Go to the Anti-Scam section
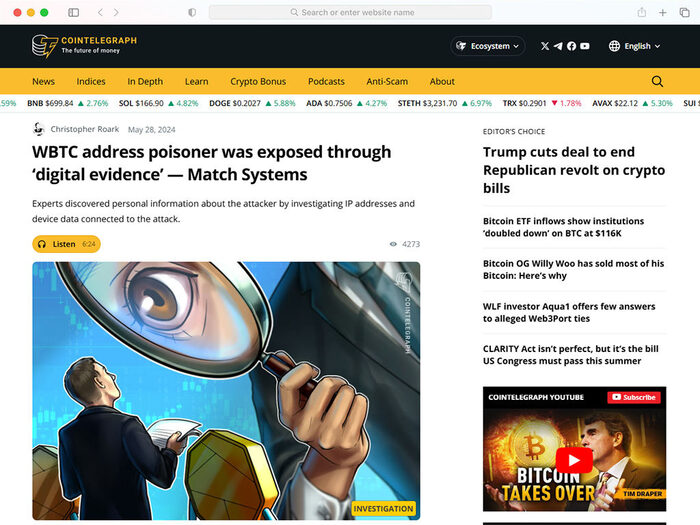Screen dimensions: 700x525 coord(387,82)
